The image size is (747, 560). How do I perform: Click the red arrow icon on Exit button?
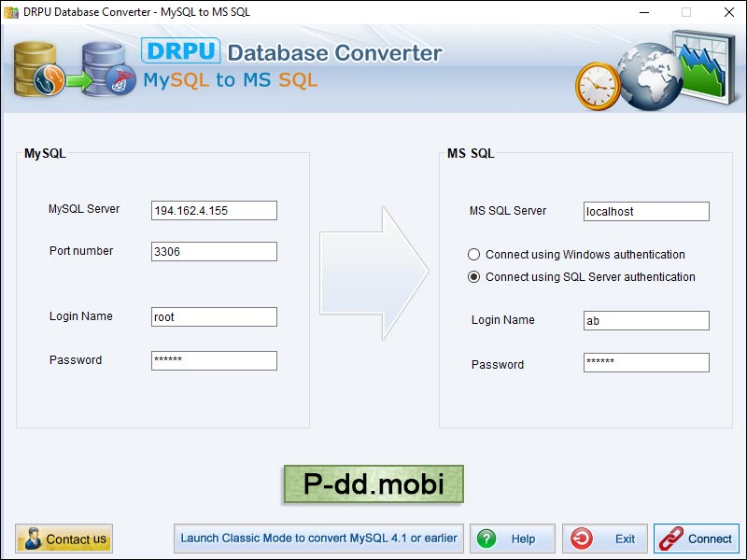(x=582, y=539)
